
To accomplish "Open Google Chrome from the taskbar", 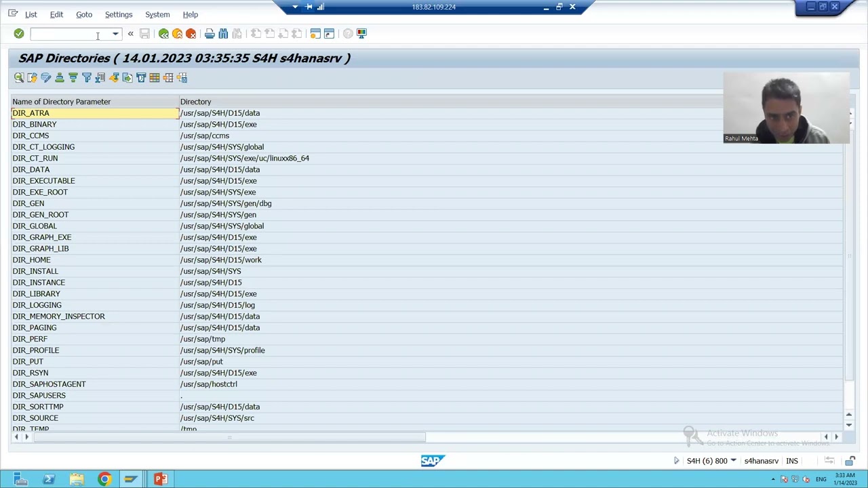I will (104, 479).
